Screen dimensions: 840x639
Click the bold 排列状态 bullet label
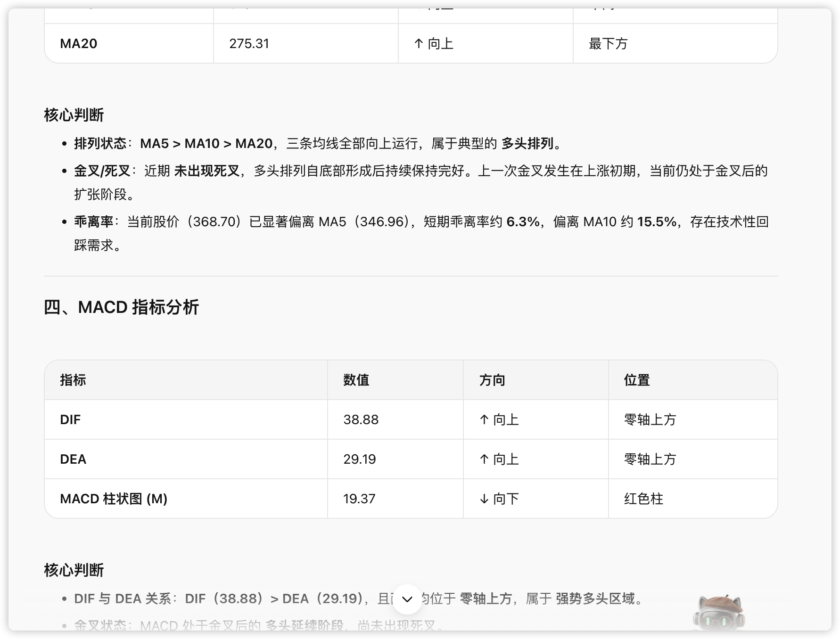pyautogui.click(x=100, y=143)
